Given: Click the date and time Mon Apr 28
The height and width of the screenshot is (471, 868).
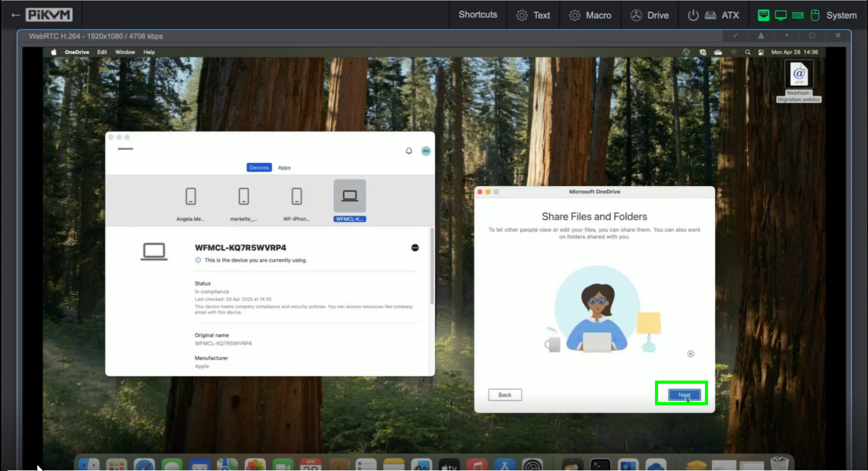Looking at the screenshot, I should [795, 52].
